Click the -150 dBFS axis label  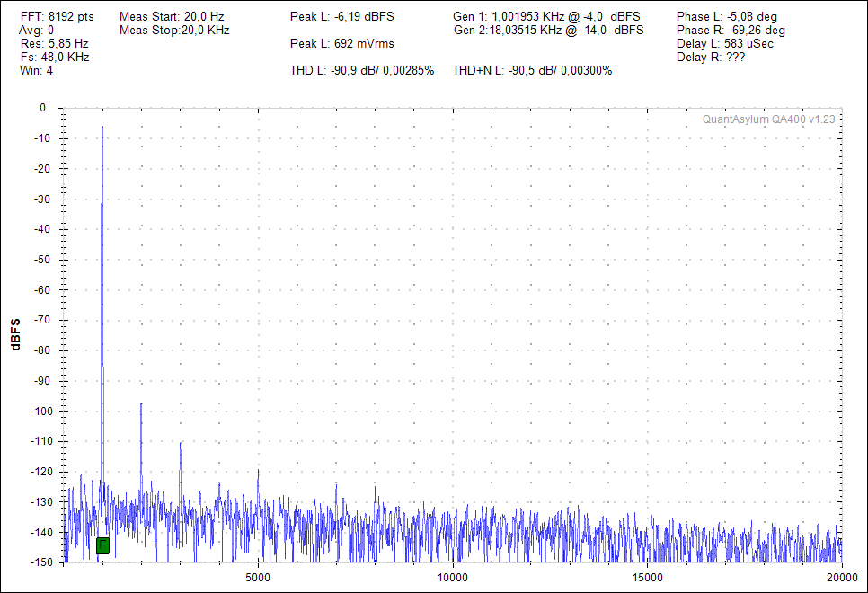point(40,562)
